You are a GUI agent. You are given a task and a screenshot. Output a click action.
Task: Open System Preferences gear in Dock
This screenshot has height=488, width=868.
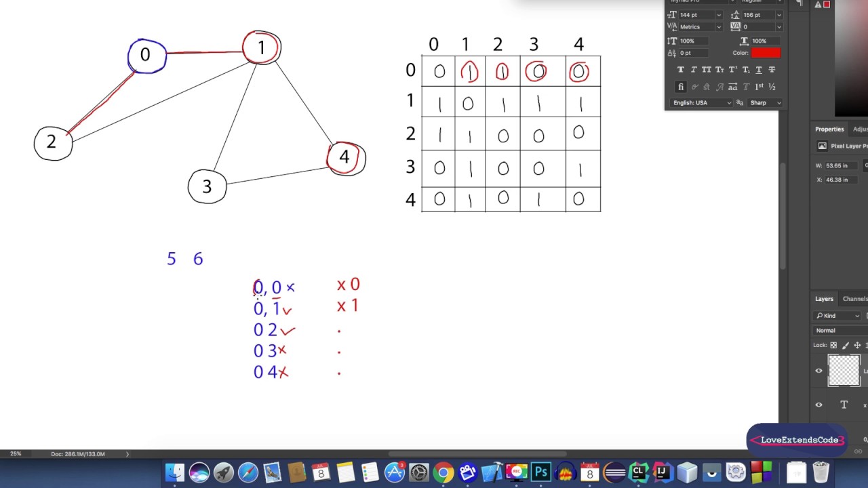419,472
